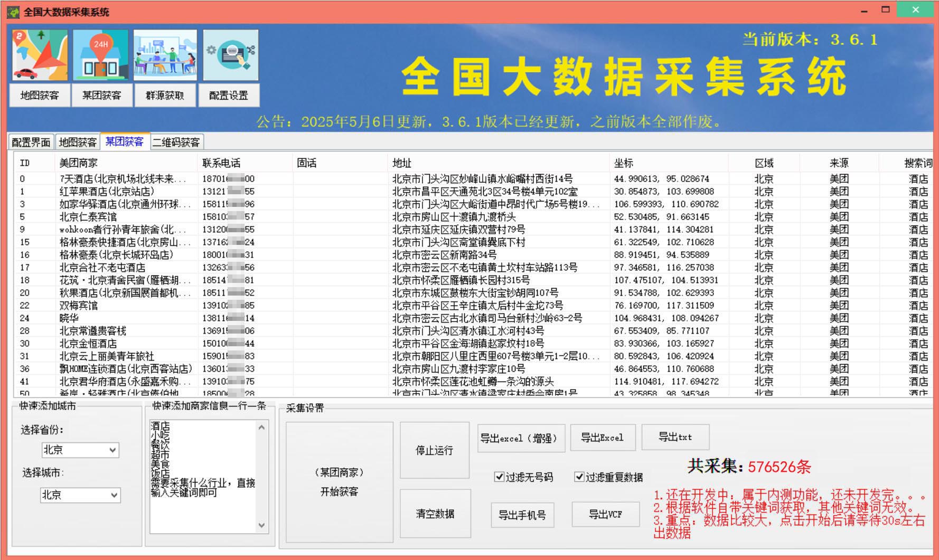Open the 二维码获客 tab
Image resolution: width=939 pixels, height=560 pixels.
pos(176,143)
